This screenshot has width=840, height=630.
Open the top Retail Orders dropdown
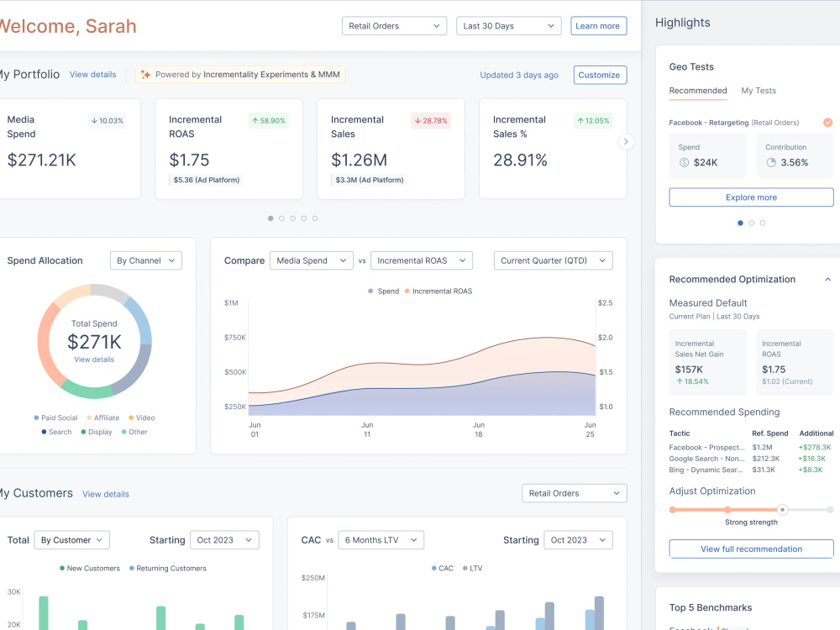pos(394,26)
